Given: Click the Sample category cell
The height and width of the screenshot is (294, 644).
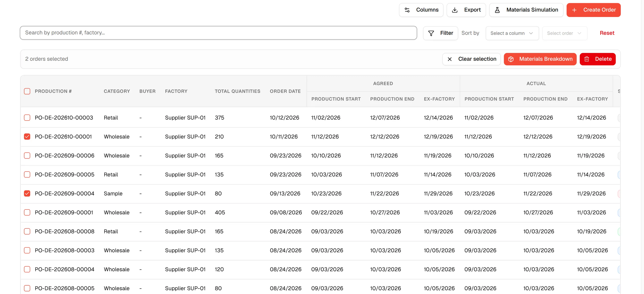Looking at the screenshot, I should [x=113, y=193].
